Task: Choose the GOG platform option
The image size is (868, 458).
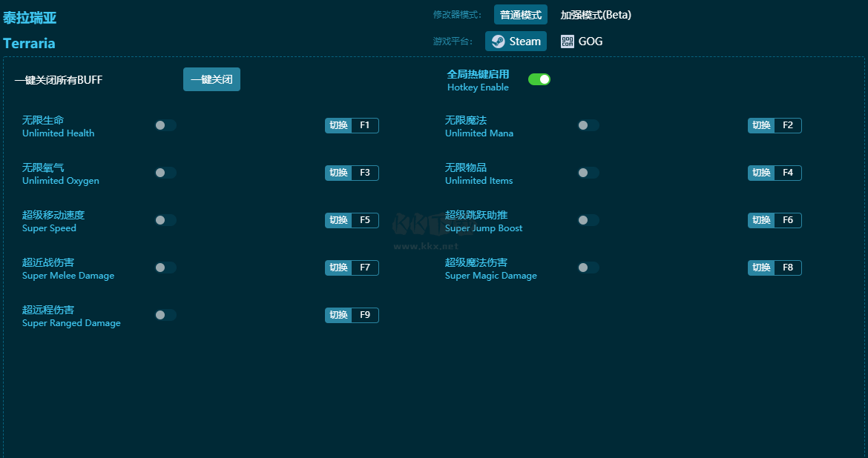Action: [581, 42]
